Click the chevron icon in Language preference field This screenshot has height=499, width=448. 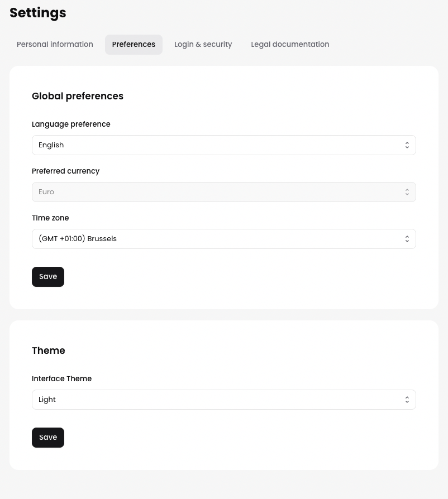pos(407,145)
